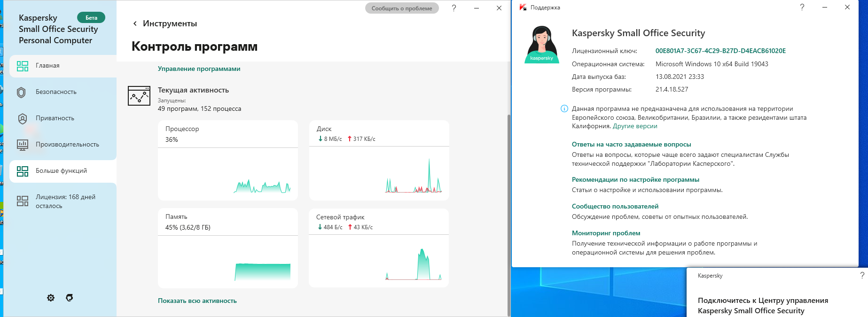This screenshot has height=317, width=868.
Task: Click the Главная tiles icon
Action: click(23, 66)
